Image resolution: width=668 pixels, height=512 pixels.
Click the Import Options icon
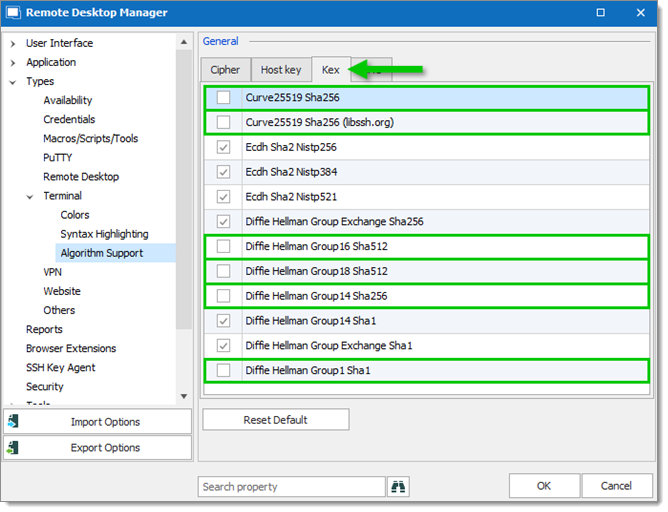pyautogui.click(x=13, y=421)
